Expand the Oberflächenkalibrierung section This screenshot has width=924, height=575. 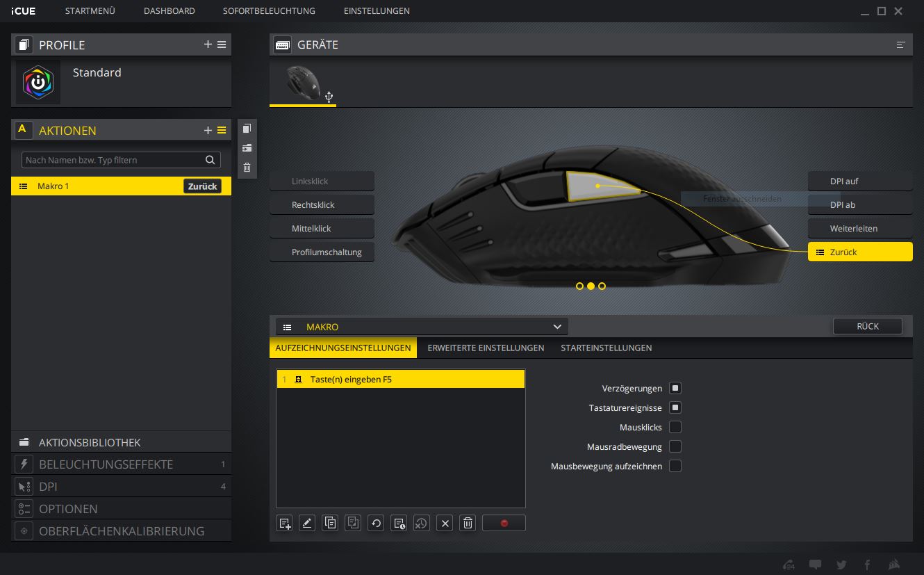point(121,531)
